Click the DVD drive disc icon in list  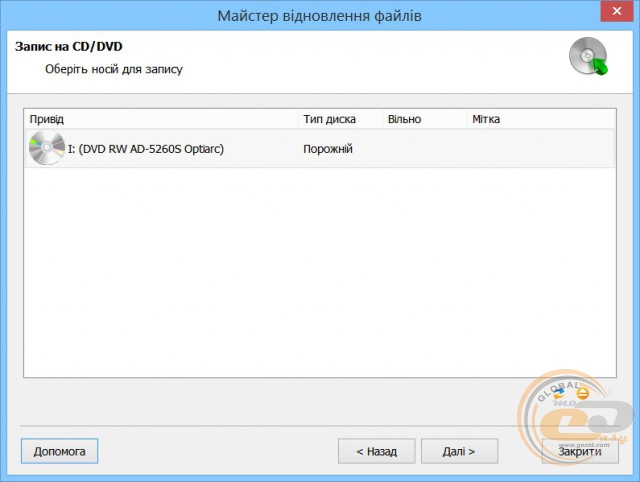click(47, 148)
